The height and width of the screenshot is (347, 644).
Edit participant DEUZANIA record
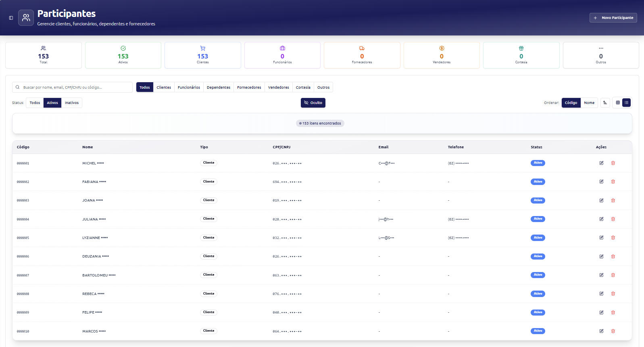(601, 256)
